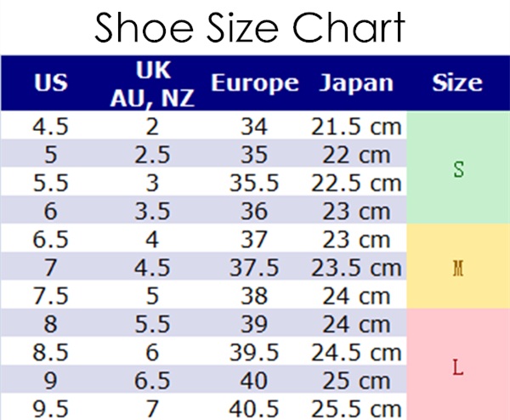Select the pink L size cell
The width and height of the screenshot is (510, 420).
(458, 365)
